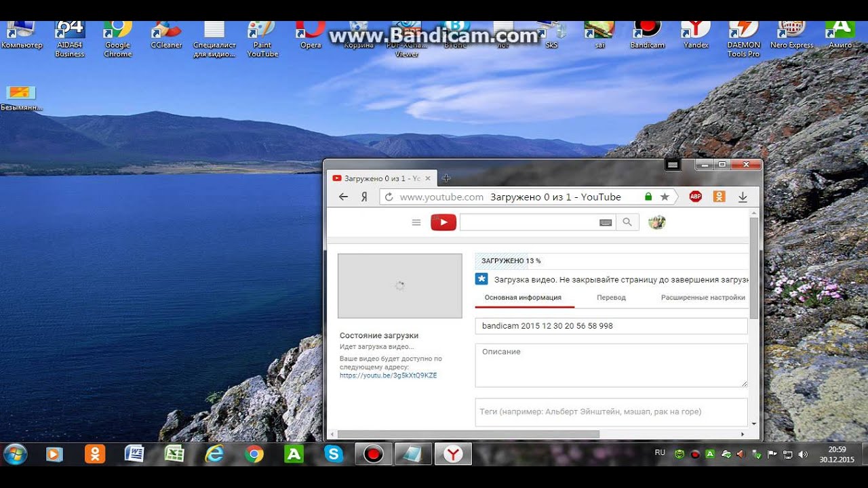Select the 'Специалист для видео' desktop file
The image size is (868, 488).
[214, 39]
